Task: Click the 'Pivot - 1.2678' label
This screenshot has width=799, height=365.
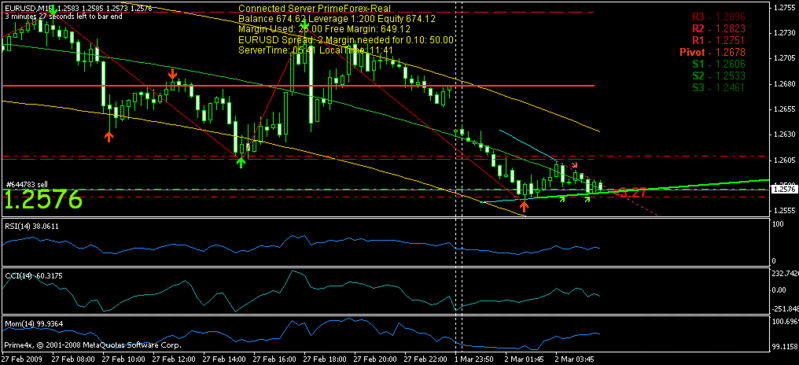Action: tap(713, 52)
